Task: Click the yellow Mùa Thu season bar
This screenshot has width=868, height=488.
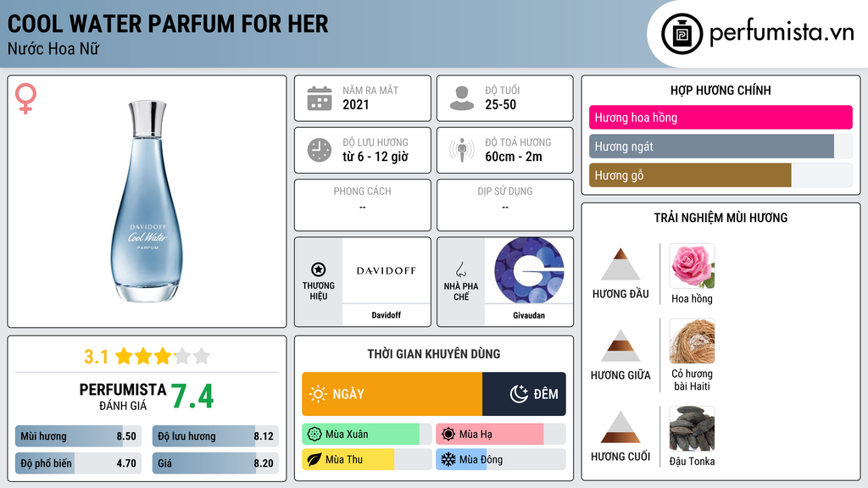Action: coord(366,459)
